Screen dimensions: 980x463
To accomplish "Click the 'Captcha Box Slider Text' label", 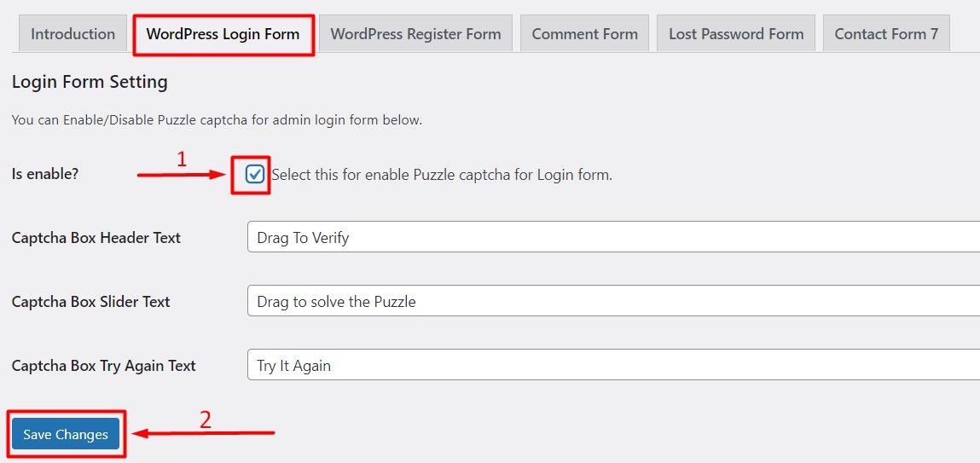I will coord(91,301).
